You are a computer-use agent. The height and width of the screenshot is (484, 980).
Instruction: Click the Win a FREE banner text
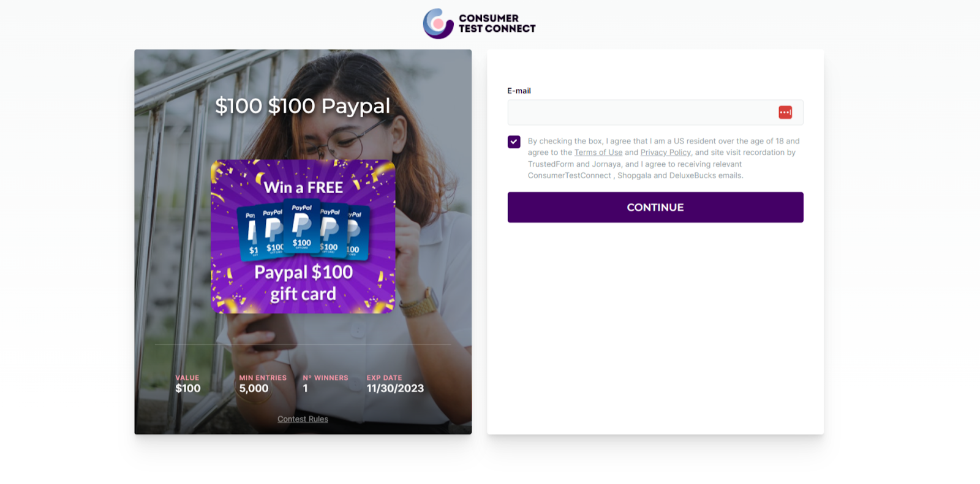[x=303, y=187]
